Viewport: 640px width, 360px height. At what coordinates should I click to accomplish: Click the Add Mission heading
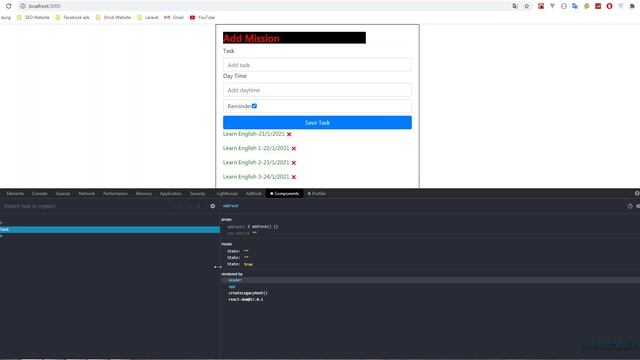point(251,38)
